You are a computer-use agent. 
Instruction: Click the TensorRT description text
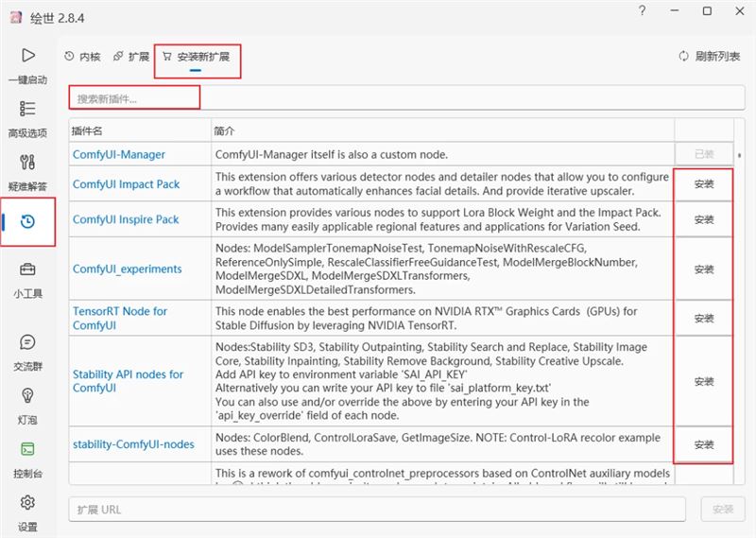[x=426, y=319]
